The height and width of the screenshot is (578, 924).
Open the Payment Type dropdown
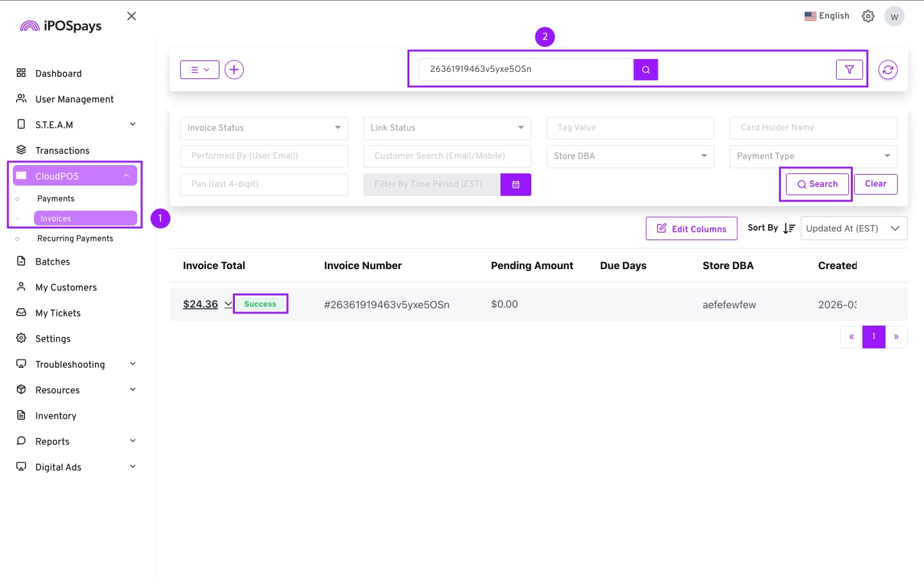(x=813, y=156)
